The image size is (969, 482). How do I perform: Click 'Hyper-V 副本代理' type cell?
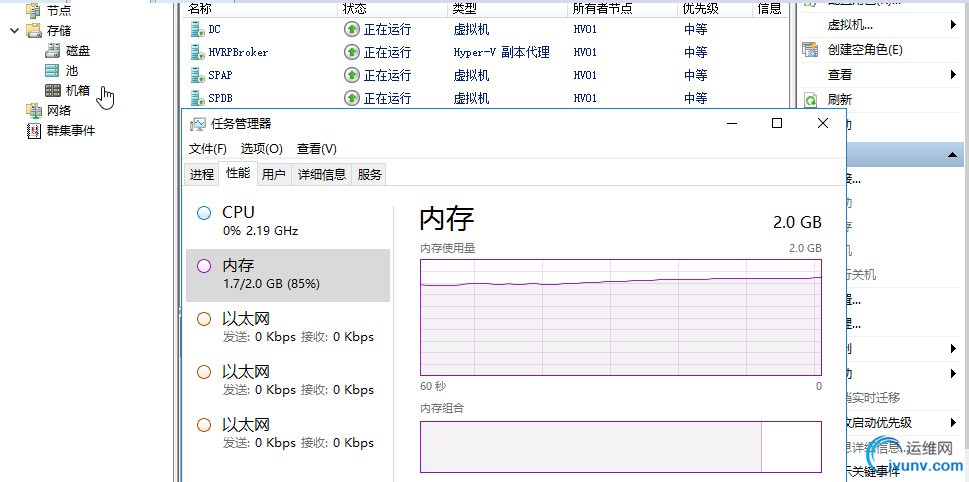click(x=501, y=52)
